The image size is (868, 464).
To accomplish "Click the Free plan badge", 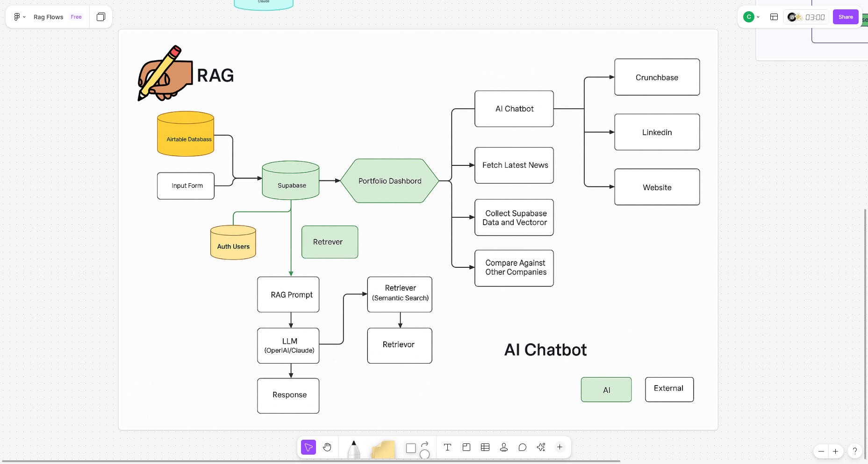I will click(76, 17).
